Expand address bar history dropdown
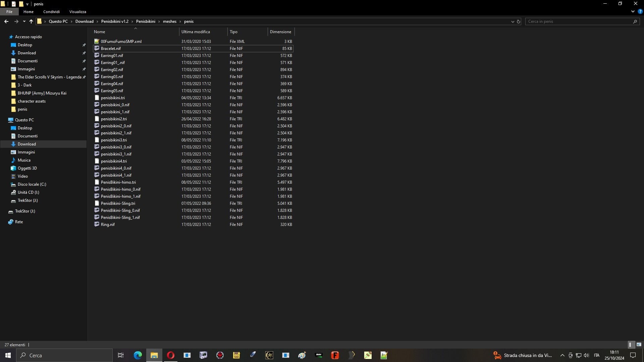 click(513, 21)
